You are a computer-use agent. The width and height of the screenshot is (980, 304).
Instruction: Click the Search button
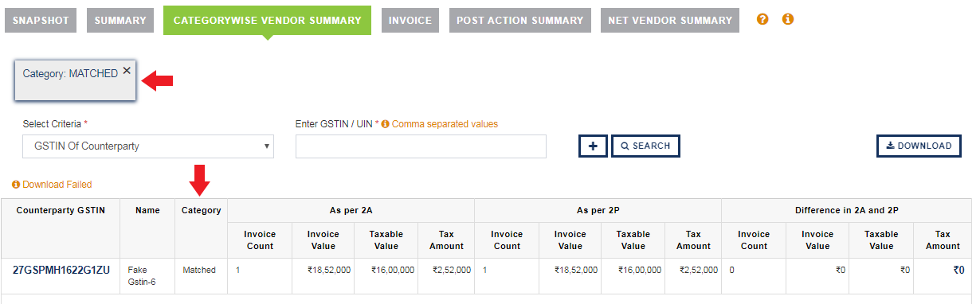click(645, 146)
